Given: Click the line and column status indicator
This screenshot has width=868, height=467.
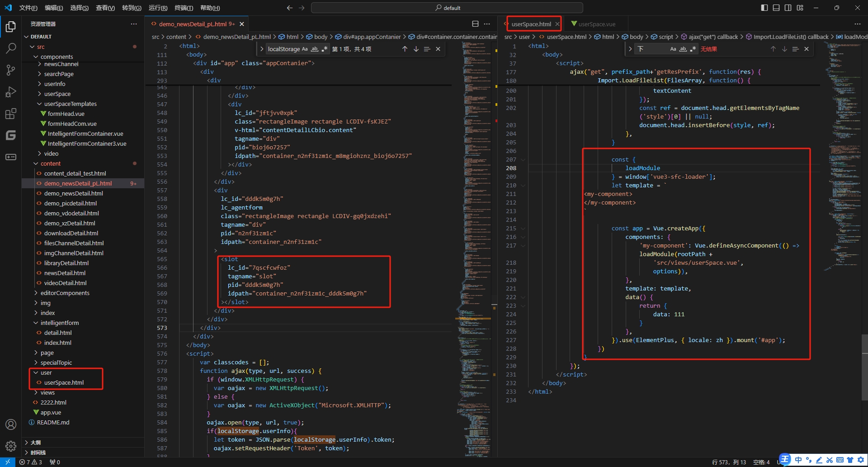Looking at the screenshot, I should (729, 462).
